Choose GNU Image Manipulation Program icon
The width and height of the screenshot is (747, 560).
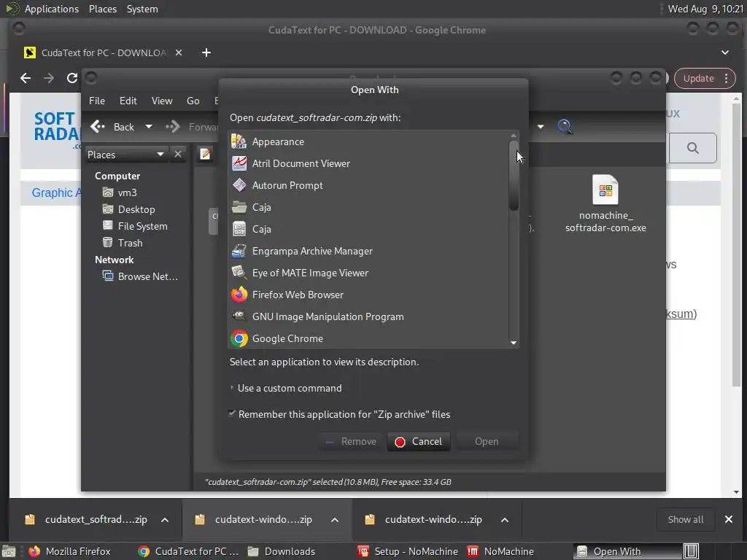(239, 316)
